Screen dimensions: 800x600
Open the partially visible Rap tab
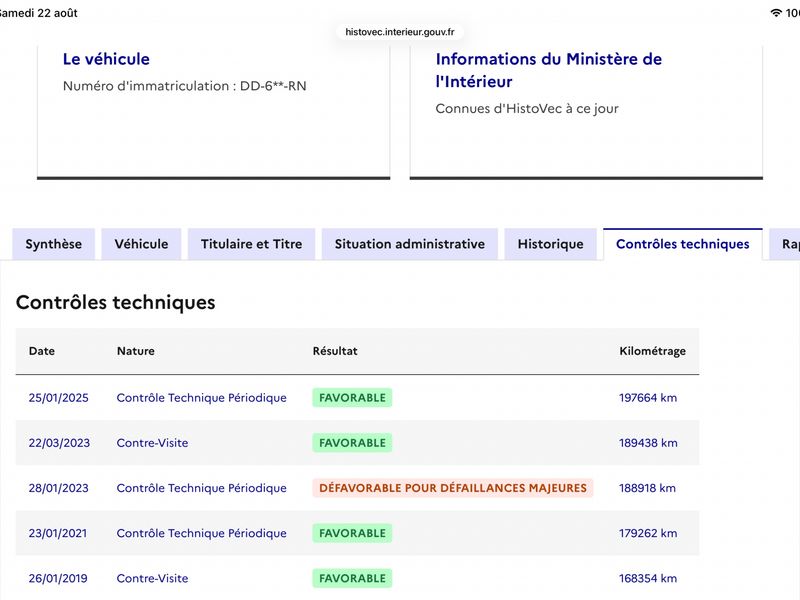(x=786, y=244)
